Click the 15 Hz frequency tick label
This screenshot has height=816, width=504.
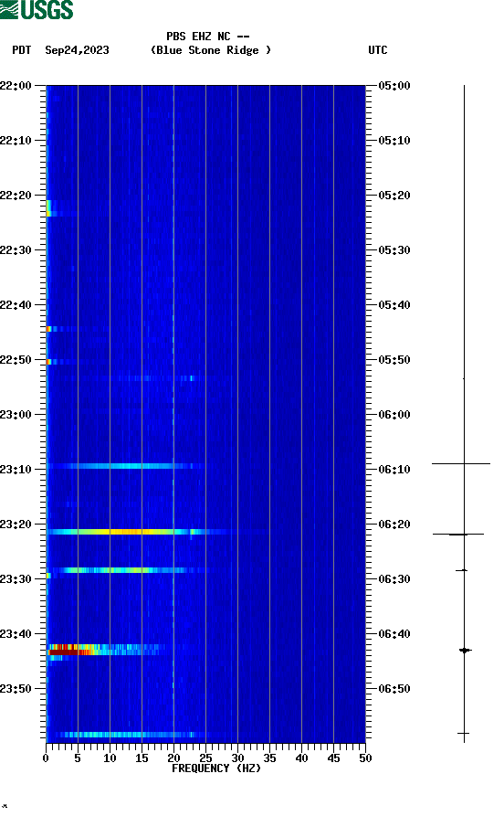click(x=142, y=758)
